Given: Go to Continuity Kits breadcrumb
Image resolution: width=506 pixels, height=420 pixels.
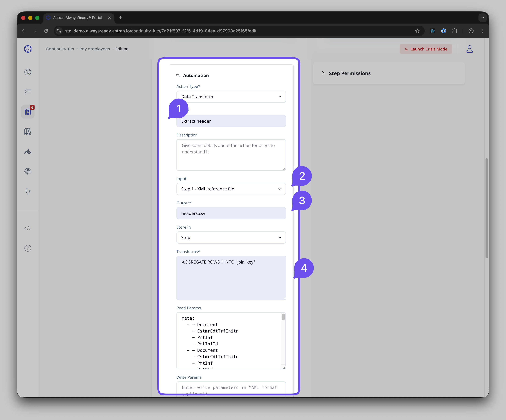Looking at the screenshot, I should tap(60, 49).
